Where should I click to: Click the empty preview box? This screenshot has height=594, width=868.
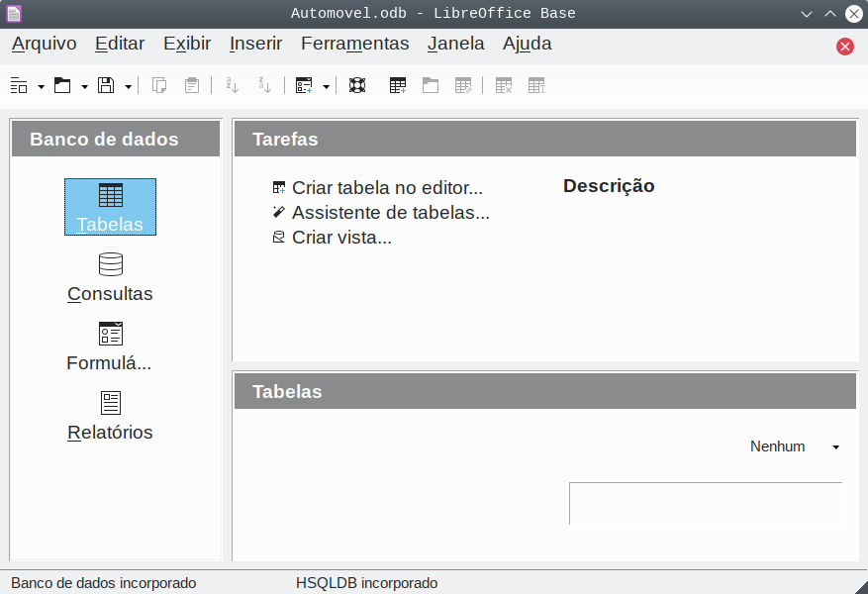coord(706,503)
